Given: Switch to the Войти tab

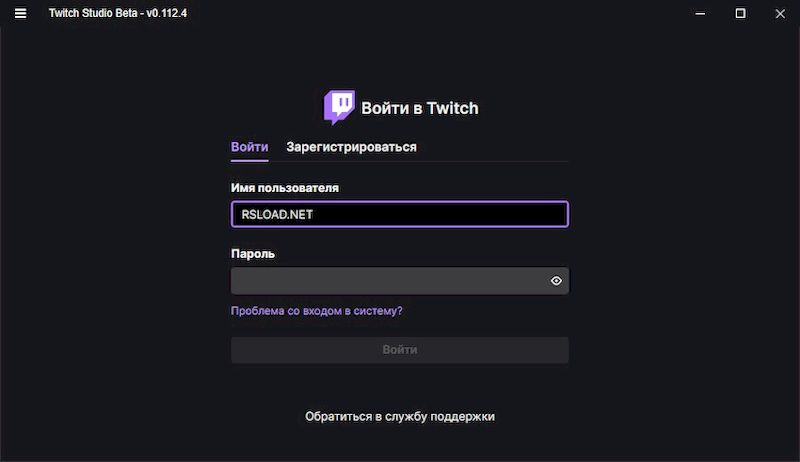Looking at the screenshot, I should pos(249,147).
